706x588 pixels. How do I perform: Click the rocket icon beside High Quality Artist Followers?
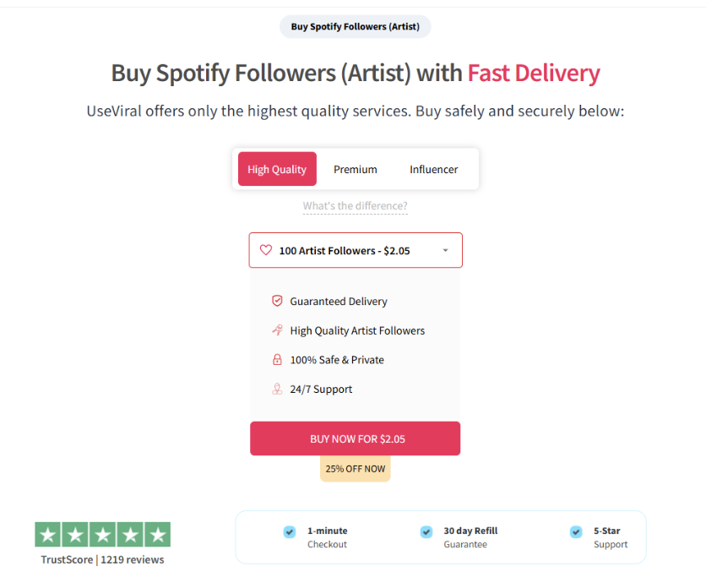click(x=277, y=329)
